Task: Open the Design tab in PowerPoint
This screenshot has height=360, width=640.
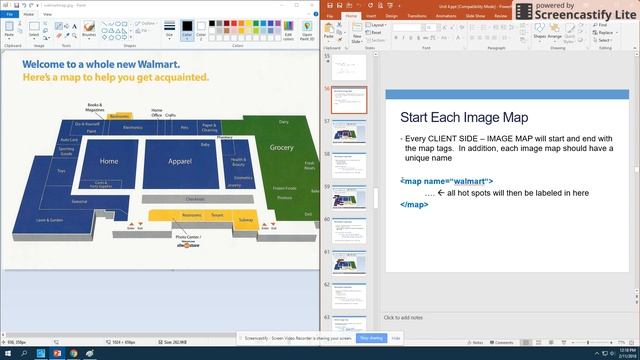Action: [391, 16]
